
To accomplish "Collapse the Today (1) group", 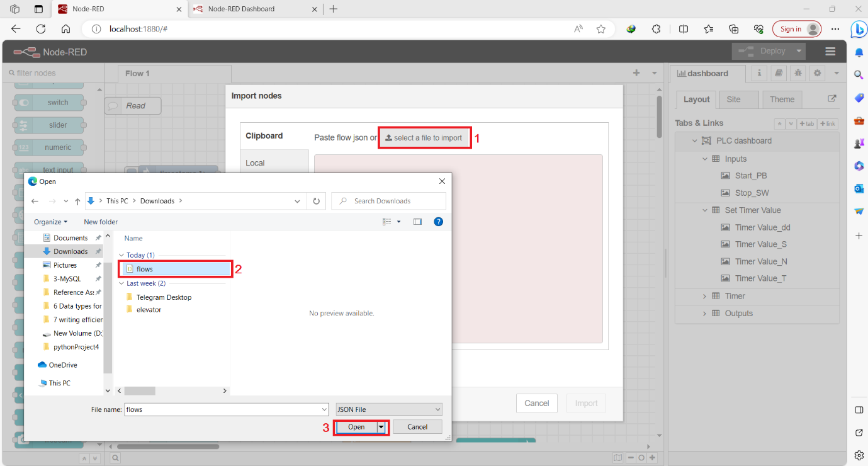I will (x=121, y=255).
